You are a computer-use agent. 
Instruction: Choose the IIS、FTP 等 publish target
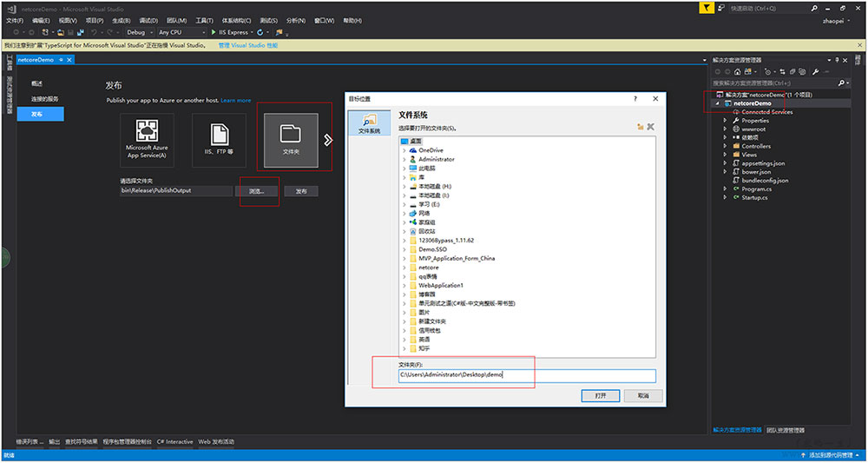[220, 140]
